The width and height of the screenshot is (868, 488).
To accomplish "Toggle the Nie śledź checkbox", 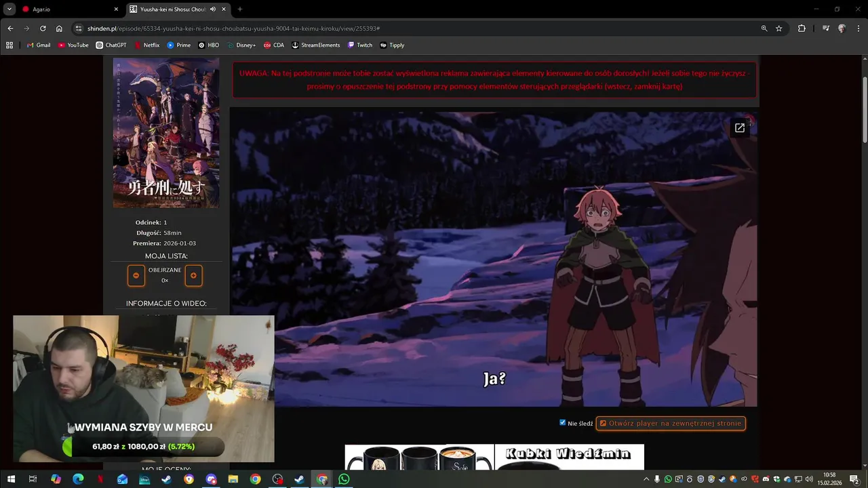I will click(562, 422).
